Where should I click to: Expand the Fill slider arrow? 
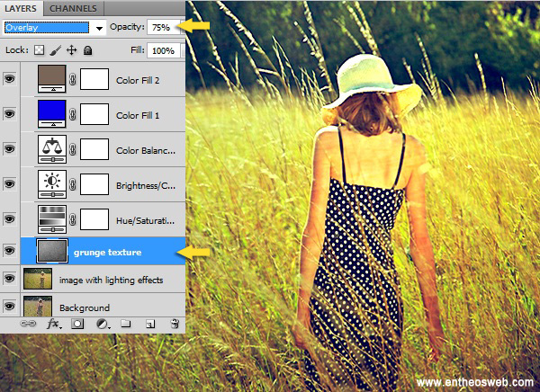point(184,52)
